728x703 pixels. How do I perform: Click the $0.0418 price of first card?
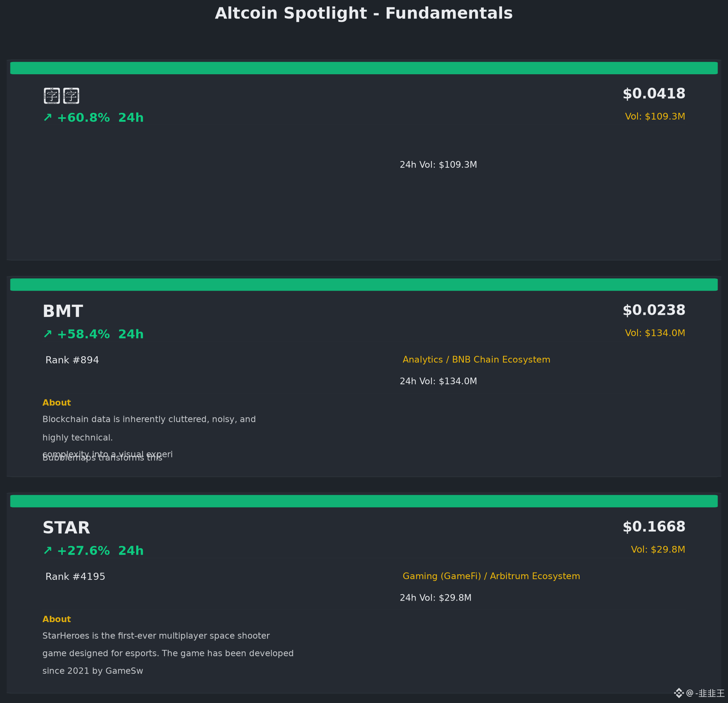[654, 94]
